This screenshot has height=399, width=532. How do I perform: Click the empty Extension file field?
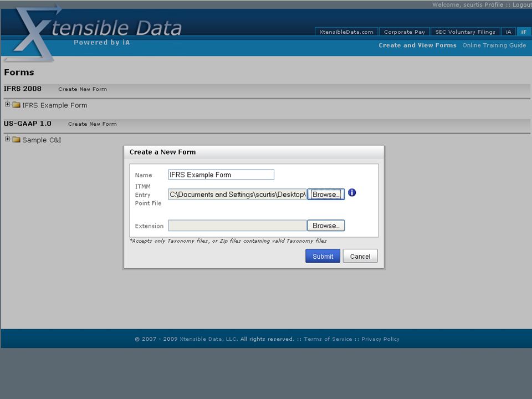(x=238, y=226)
